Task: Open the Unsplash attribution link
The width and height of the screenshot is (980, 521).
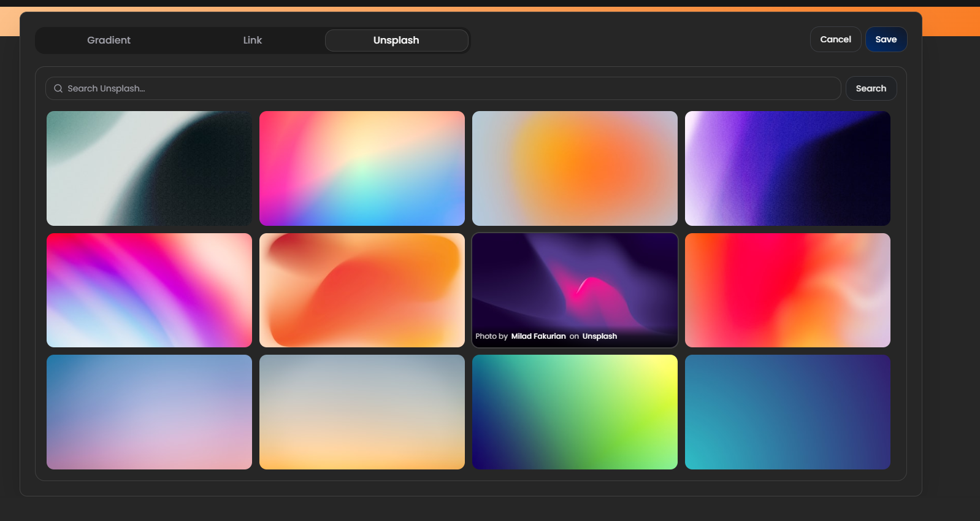Action: (x=599, y=336)
